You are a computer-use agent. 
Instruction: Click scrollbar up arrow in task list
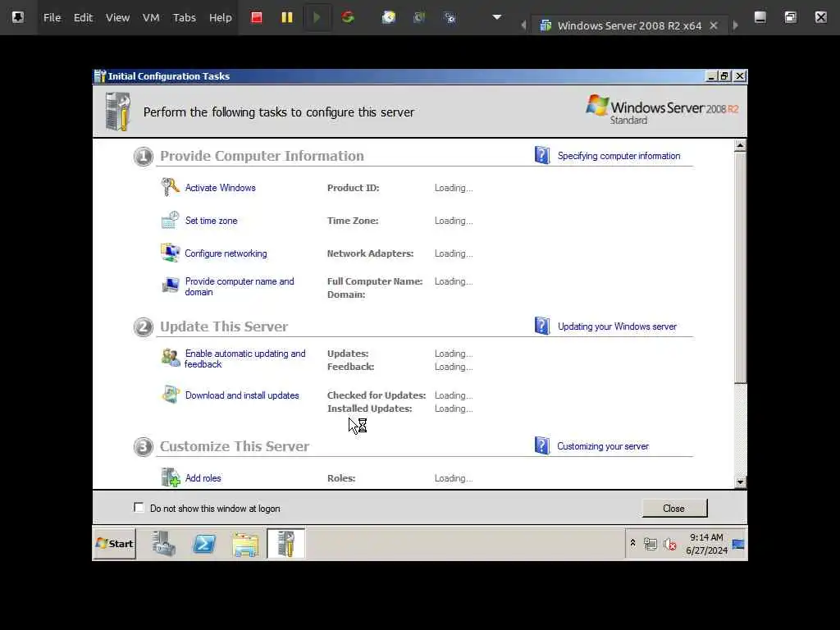(740, 145)
